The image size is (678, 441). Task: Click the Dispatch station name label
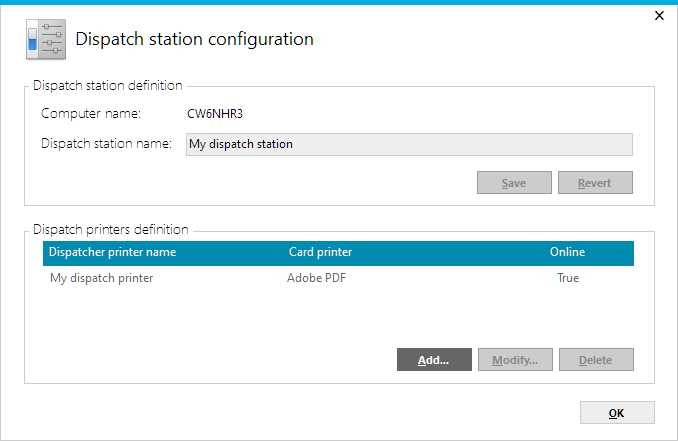point(107,143)
